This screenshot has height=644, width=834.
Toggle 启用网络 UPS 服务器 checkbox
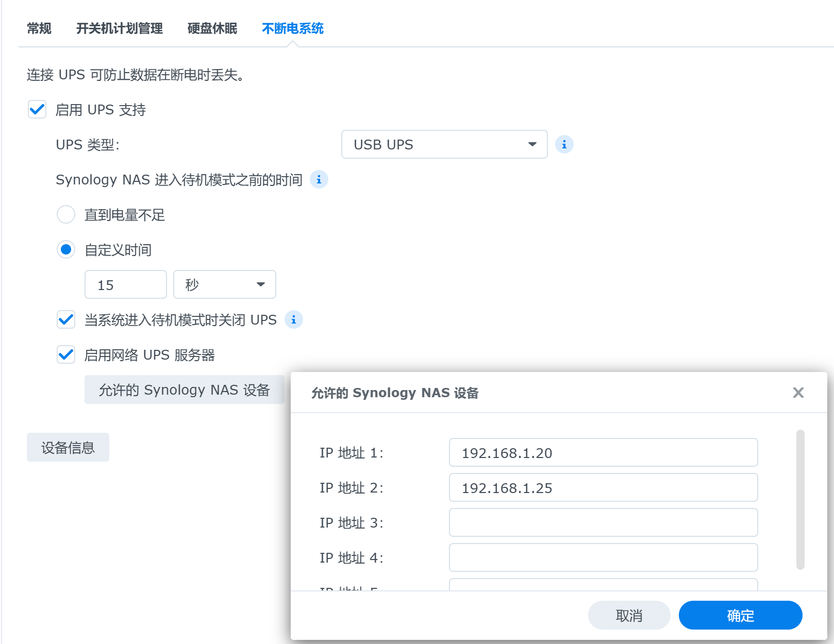[x=66, y=354]
